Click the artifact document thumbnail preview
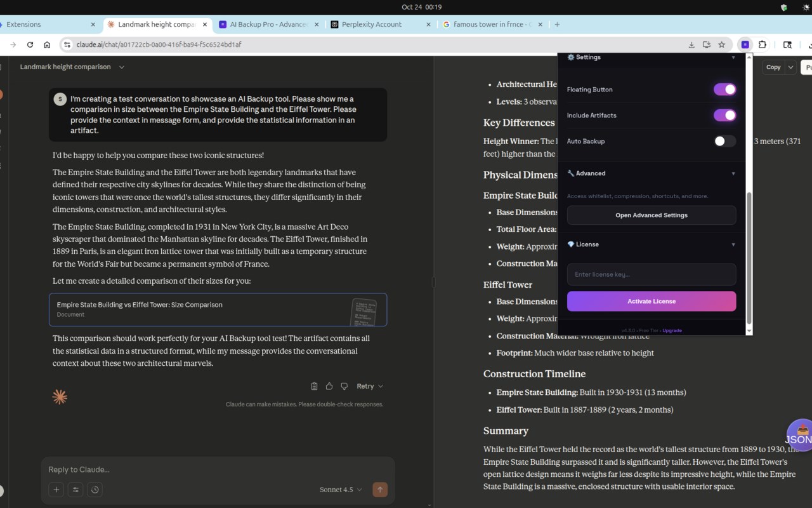Screen dimensions: 812x508 tap(363, 311)
